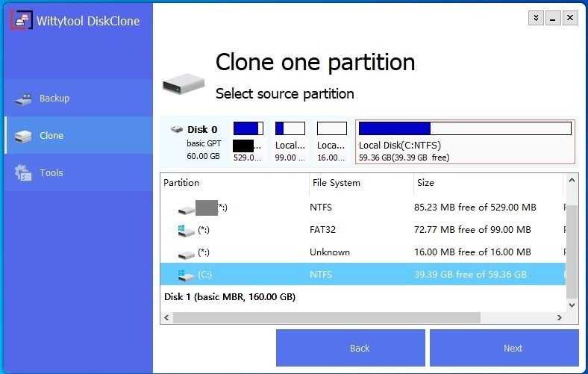Click the horizontal scroll left arrow
Image resolution: width=588 pixels, height=374 pixels.
pos(167,318)
